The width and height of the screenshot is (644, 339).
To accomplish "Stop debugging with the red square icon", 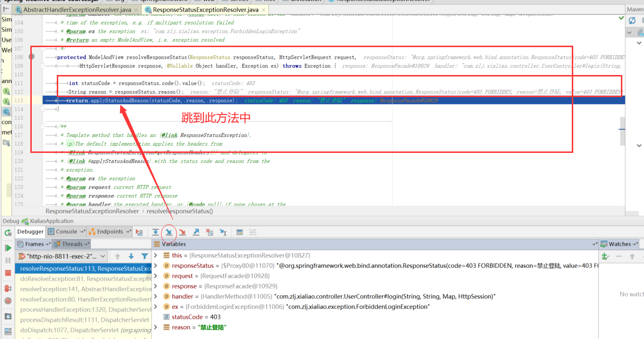I will point(8,273).
